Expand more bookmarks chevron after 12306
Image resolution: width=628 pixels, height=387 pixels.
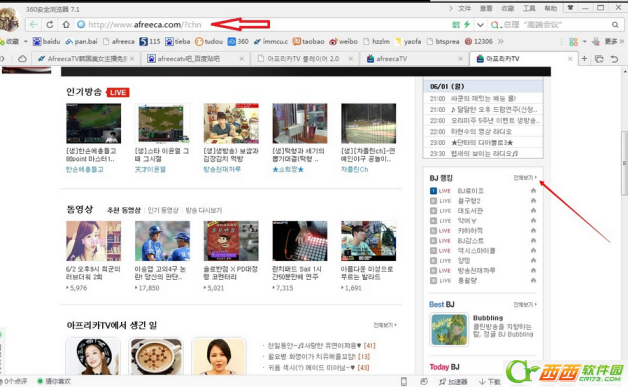click(500, 41)
